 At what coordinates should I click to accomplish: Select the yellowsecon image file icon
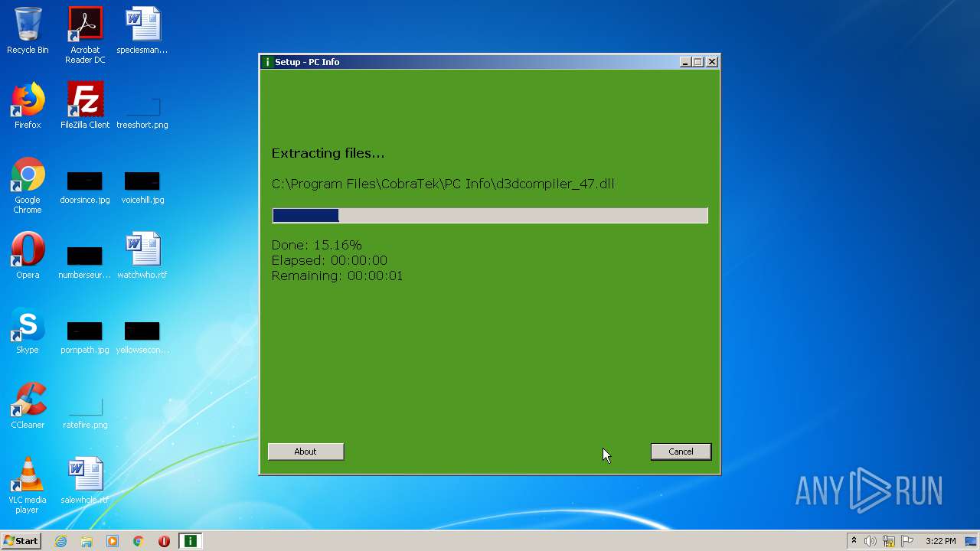coord(142,337)
